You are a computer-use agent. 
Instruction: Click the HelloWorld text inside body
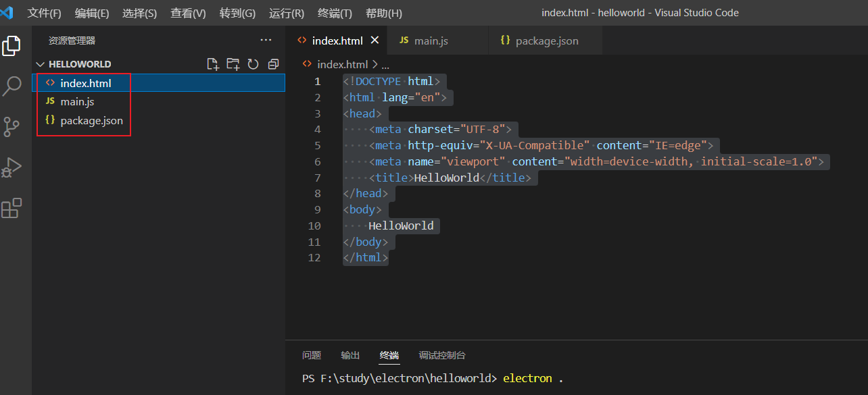[401, 226]
